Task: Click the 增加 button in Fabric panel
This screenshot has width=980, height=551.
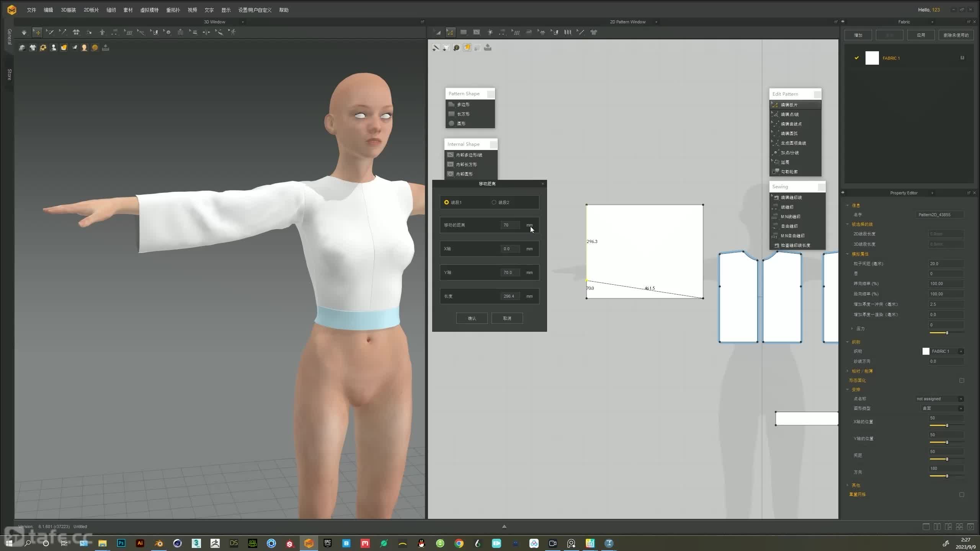Action: [858, 35]
